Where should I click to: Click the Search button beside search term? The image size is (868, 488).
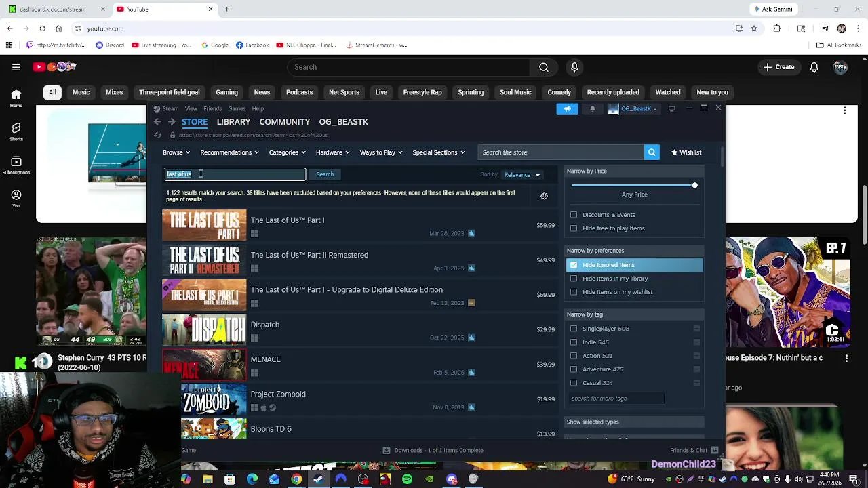pos(325,174)
